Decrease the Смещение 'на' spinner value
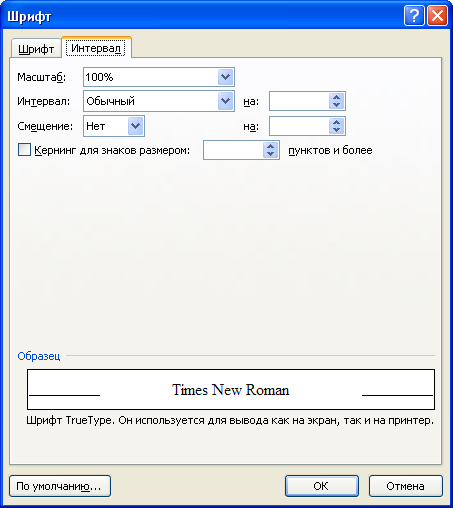The height and width of the screenshot is (508, 453). (337, 130)
